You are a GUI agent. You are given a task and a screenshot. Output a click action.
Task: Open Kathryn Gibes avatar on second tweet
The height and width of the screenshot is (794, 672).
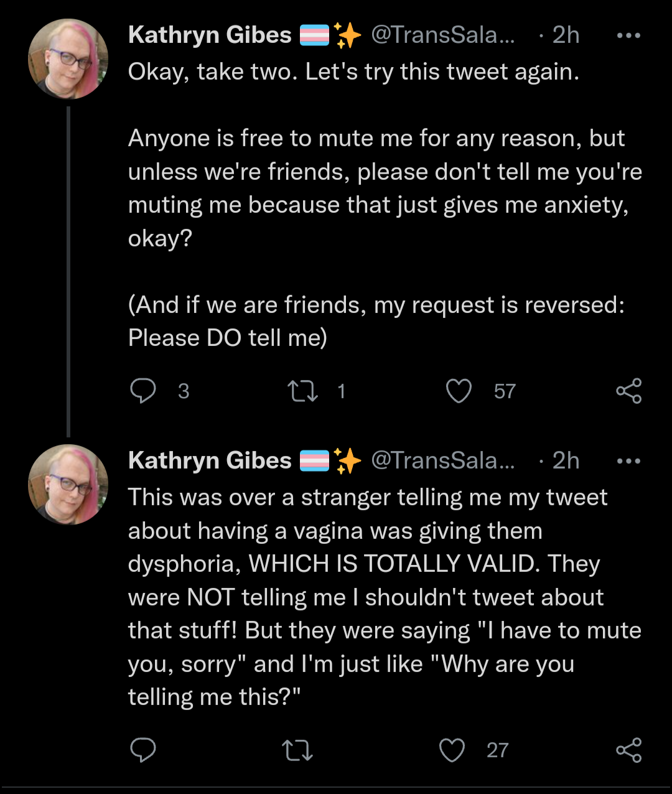(68, 484)
